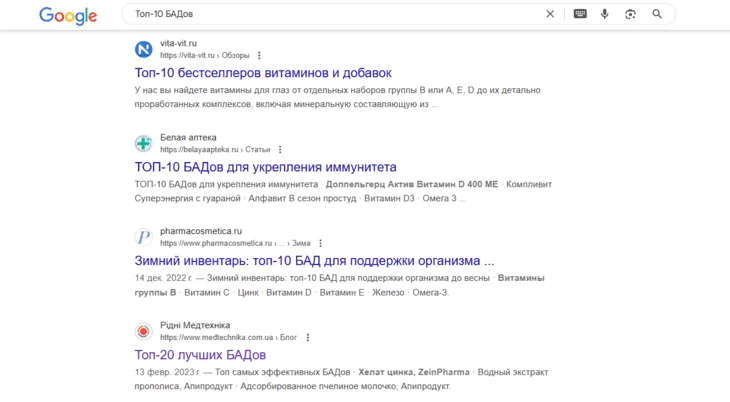Open options menu for belayaapteka.ru result

pos(280,150)
